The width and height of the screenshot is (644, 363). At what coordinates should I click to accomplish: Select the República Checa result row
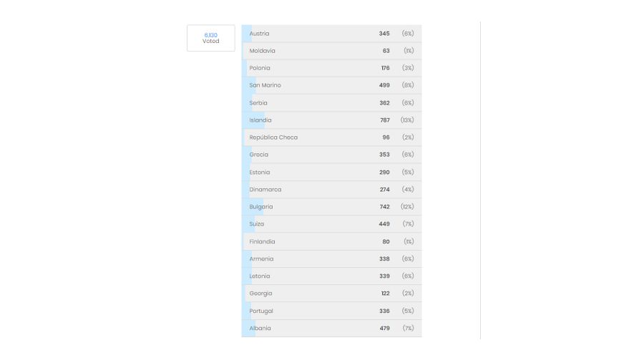tap(331, 137)
